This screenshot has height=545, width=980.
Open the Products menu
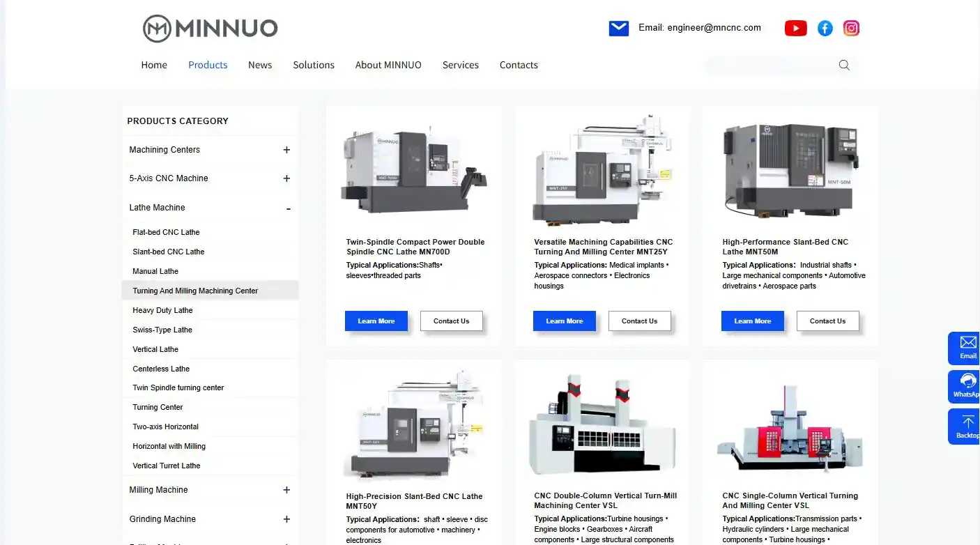coord(208,65)
